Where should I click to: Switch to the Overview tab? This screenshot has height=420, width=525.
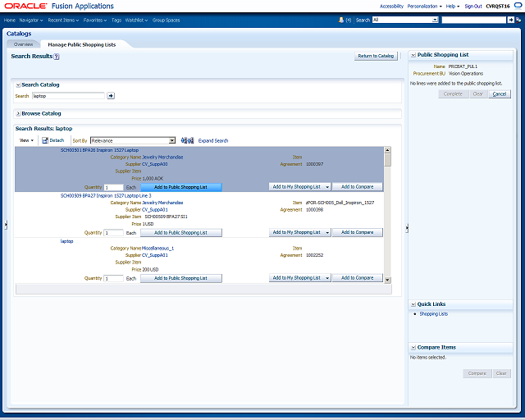click(x=24, y=44)
